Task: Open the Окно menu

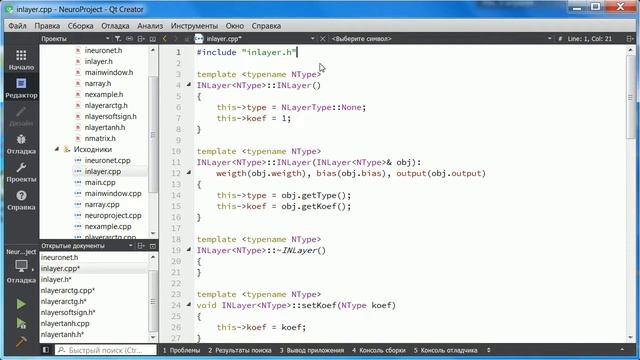Action: click(x=235, y=26)
